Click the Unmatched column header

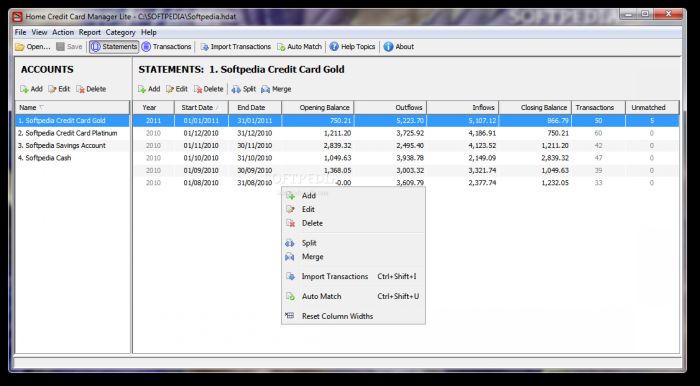[x=652, y=108]
